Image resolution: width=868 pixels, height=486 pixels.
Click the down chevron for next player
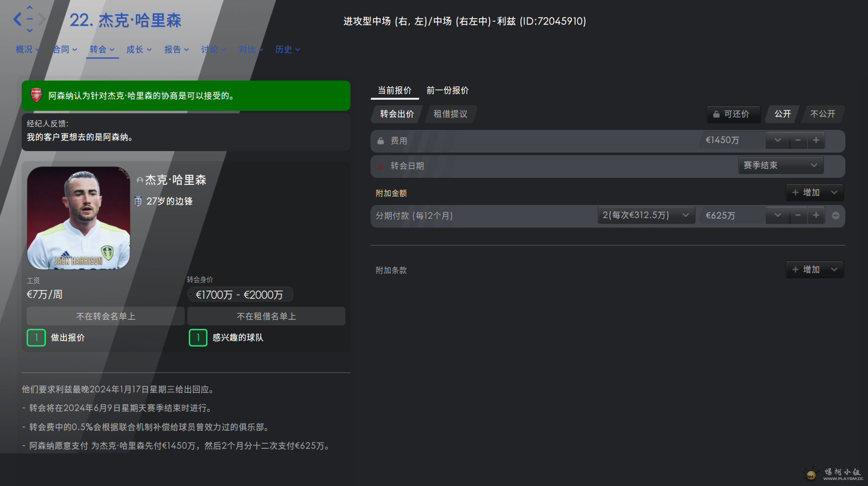pyautogui.click(x=30, y=31)
